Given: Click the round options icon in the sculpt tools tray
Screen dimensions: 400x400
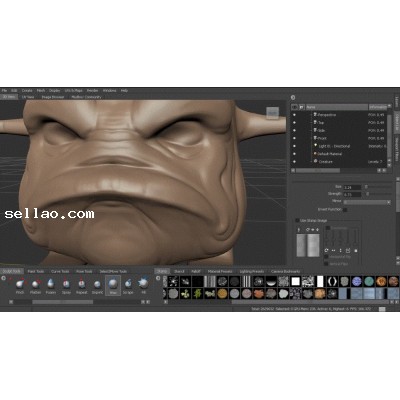Looking at the screenshot, I should (x=4, y=278).
